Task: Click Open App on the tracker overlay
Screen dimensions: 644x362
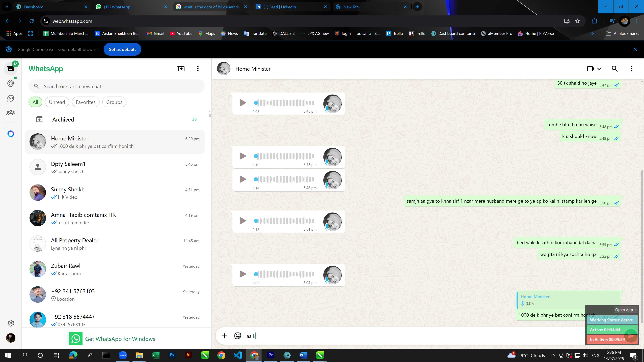Action: point(626,310)
